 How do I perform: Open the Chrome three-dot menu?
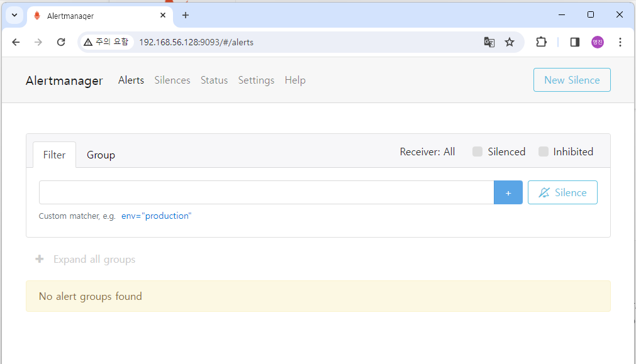pos(620,42)
